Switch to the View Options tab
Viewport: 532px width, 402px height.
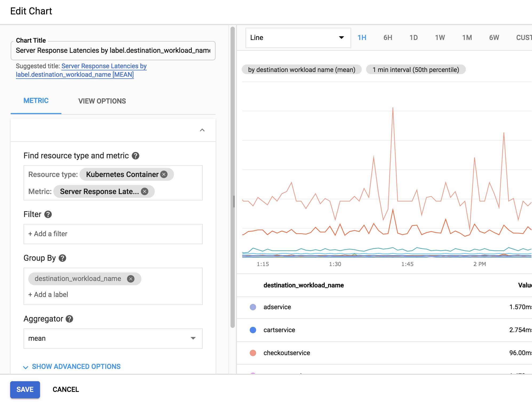pyautogui.click(x=102, y=101)
